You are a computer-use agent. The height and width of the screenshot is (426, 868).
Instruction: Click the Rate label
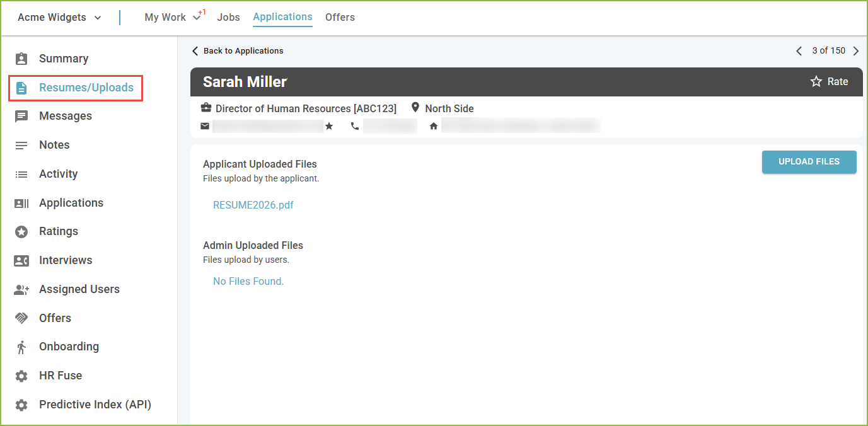(838, 81)
